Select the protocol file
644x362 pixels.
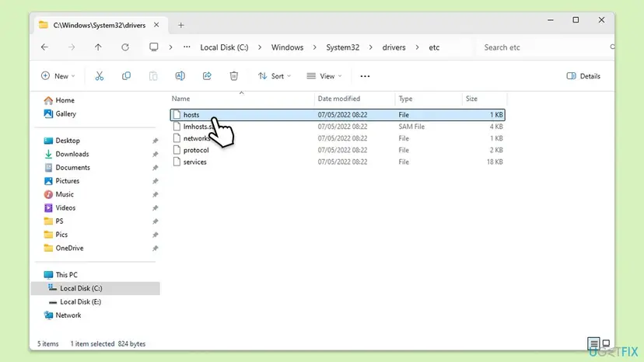[x=338, y=150]
